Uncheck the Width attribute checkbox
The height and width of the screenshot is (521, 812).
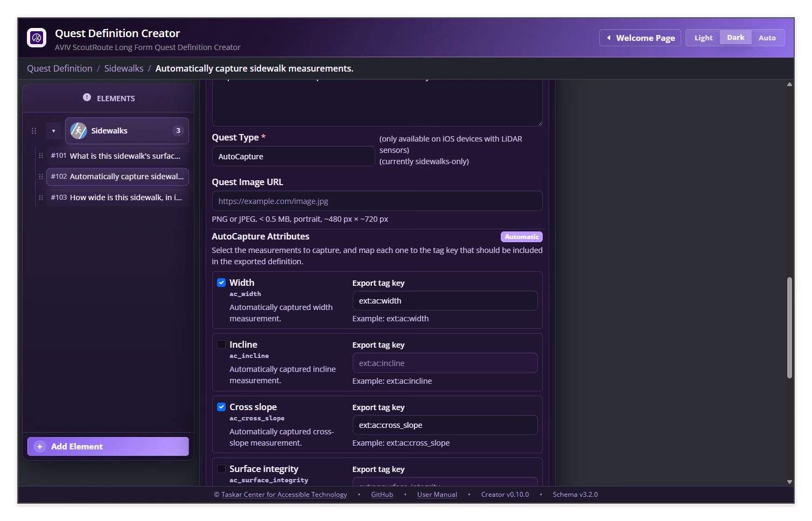[221, 283]
